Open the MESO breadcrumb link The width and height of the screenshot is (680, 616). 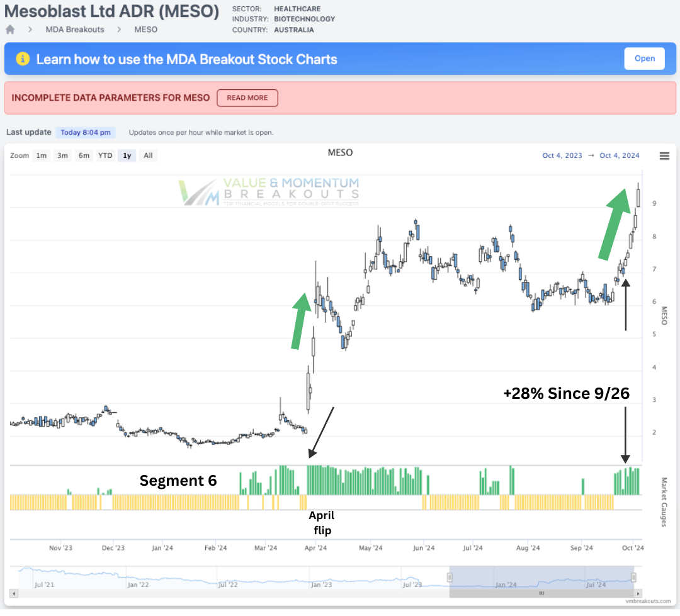(145, 30)
